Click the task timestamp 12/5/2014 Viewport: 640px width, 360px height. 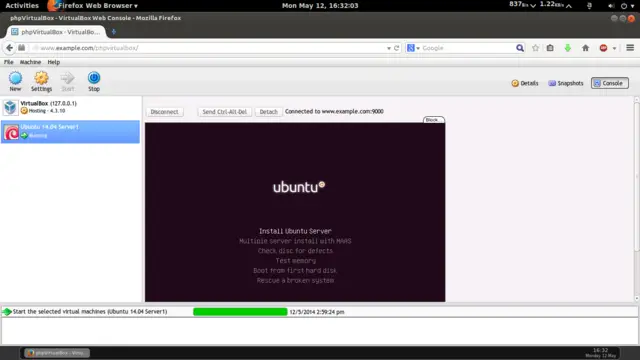317,312
